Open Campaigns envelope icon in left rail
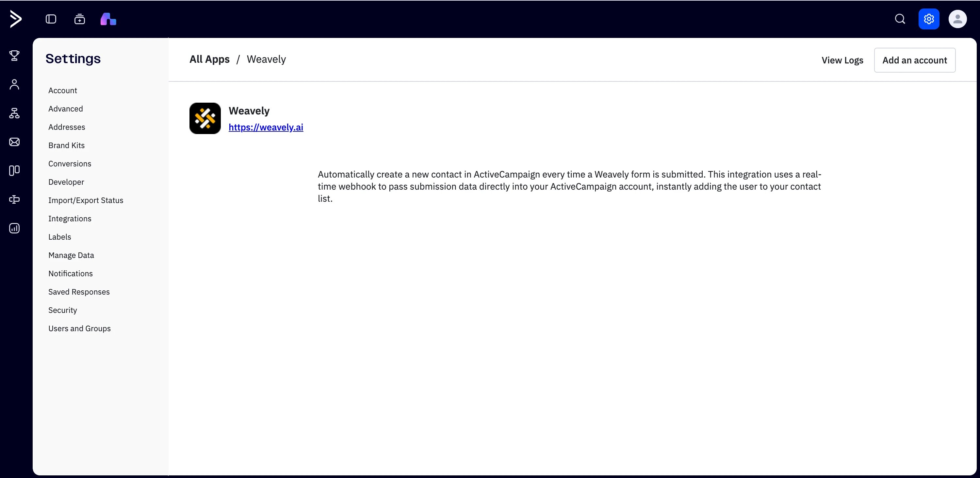Image resolution: width=980 pixels, height=478 pixels. (x=14, y=142)
